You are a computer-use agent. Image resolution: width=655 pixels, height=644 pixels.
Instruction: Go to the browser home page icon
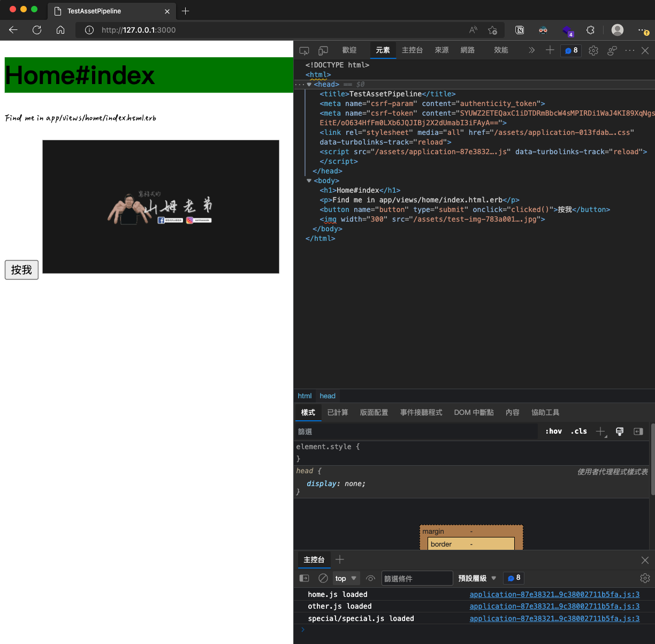pos(60,30)
